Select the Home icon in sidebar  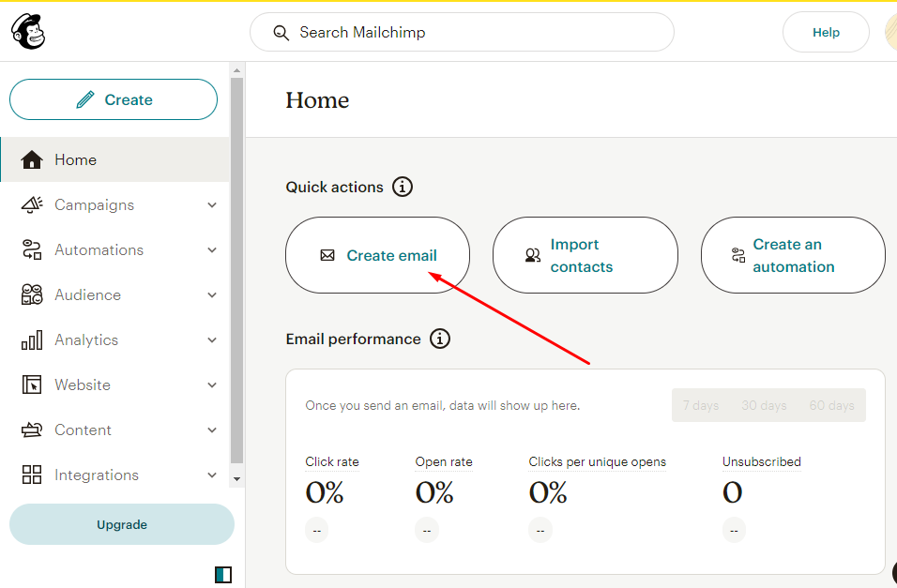point(32,159)
